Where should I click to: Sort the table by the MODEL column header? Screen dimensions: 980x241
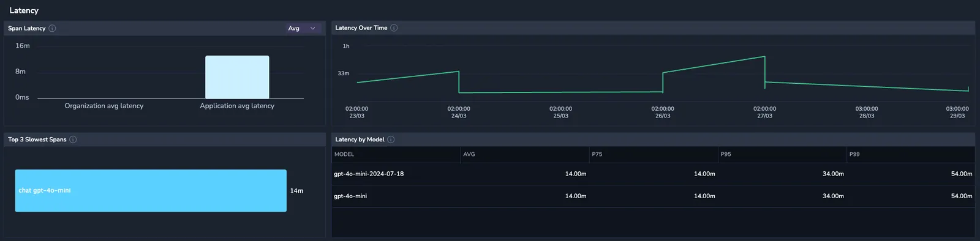(344, 154)
